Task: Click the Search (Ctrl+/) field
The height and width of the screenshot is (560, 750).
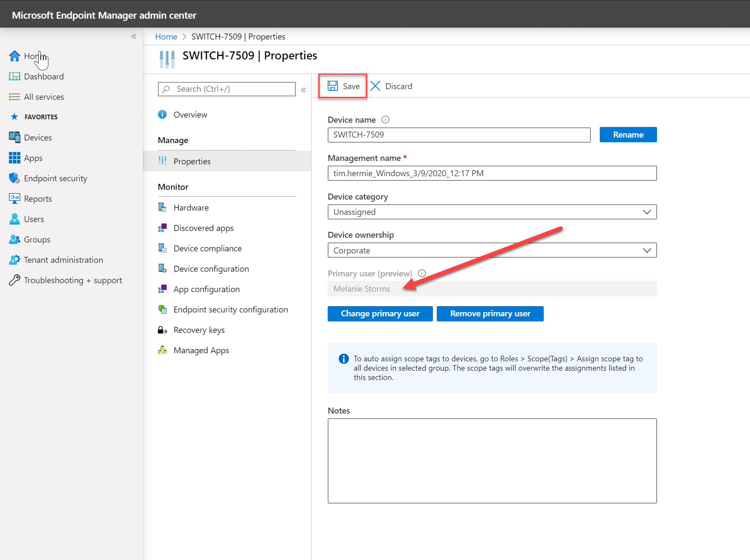Action: [227, 89]
